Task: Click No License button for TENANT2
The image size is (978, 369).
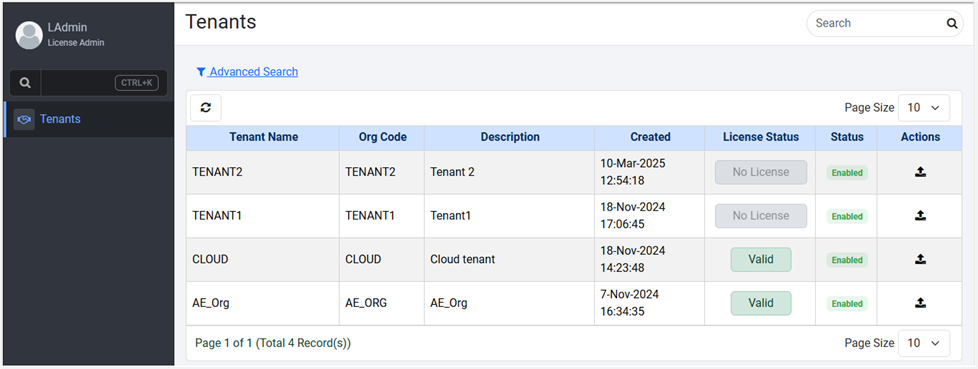Action: coord(761,172)
